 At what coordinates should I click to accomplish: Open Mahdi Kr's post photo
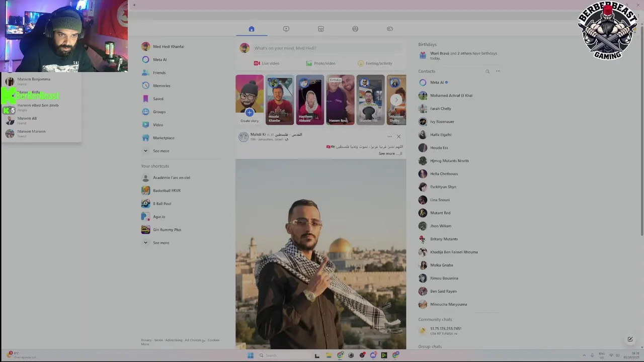(320, 254)
